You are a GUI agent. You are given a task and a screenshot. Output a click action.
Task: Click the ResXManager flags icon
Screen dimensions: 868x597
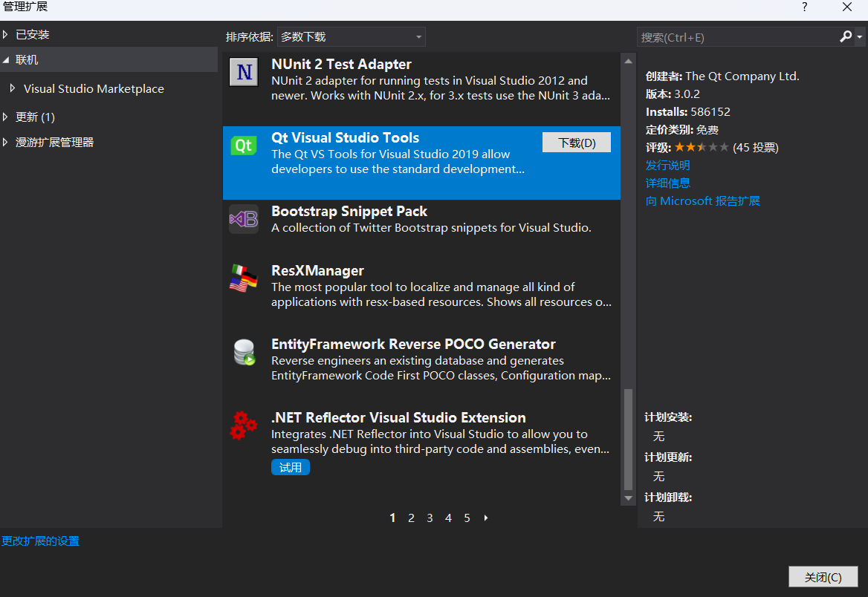[x=244, y=278]
